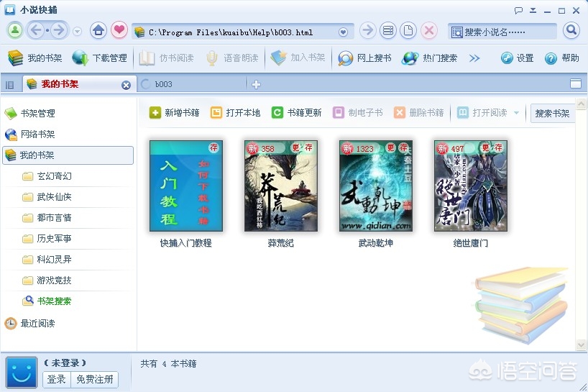Click 删除书籍 delete book button
Image resolution: width=588 pixels, height=392 pixels.
pyautogui.click(x=419, y=112)
